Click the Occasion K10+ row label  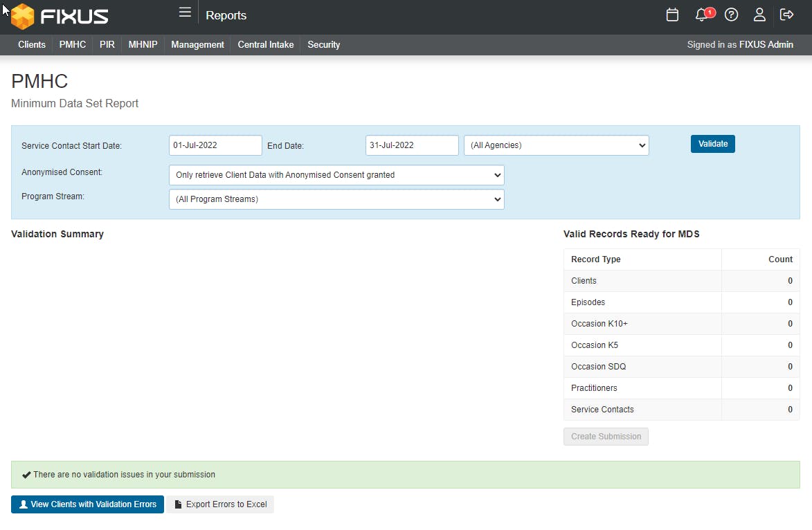click(x=599, y=324)
